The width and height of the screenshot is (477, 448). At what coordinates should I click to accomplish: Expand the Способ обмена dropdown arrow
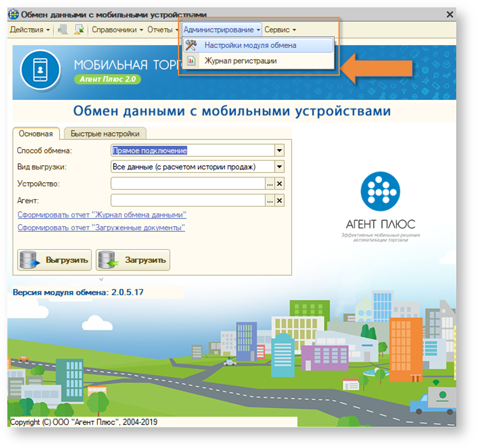tap(279, 150)
